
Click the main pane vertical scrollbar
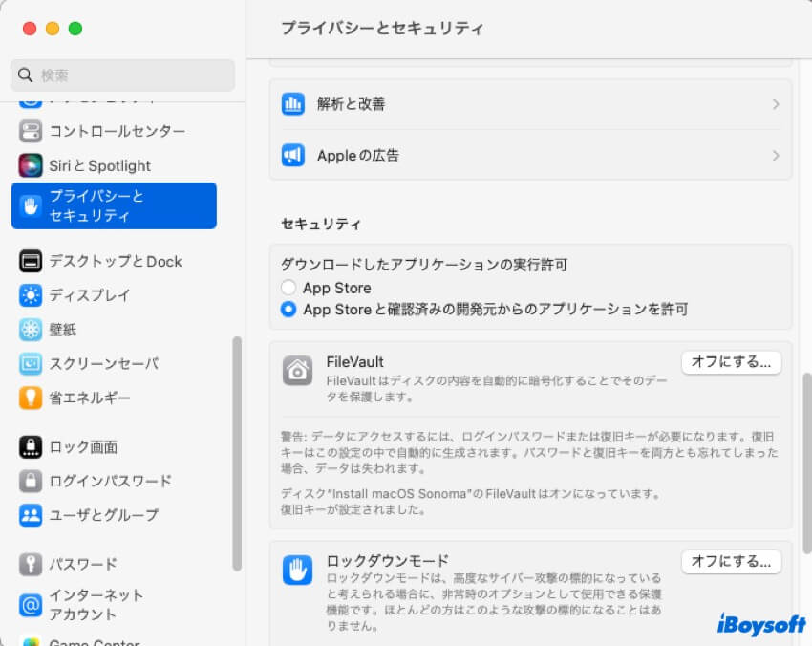pos(807,463)
